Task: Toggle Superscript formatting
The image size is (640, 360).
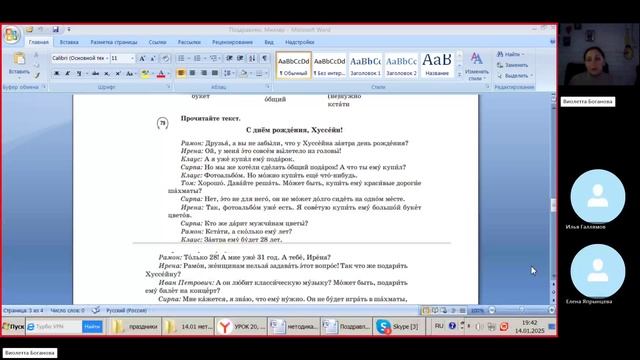Action: click(118, 73)
